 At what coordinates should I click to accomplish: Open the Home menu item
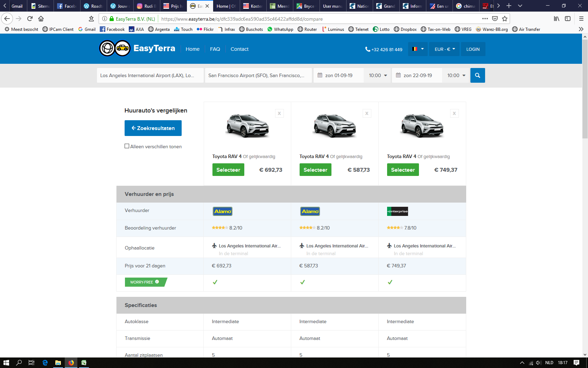(192, 49)
